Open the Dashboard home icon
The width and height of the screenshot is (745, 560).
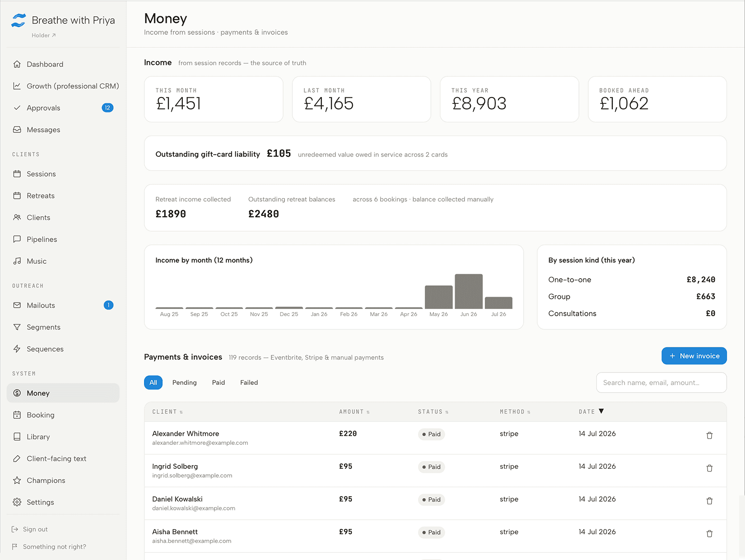tap(17, 64)
